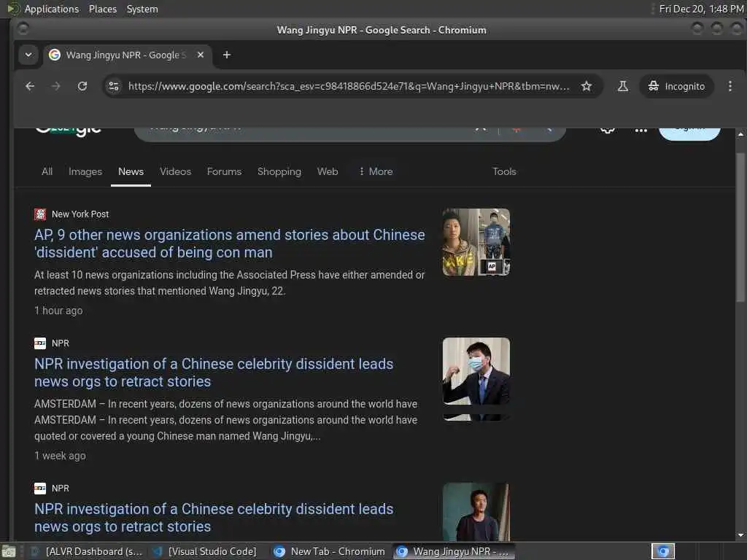Open first NPR investigation headline (1 week ago)
Image resolution: width=747 pixels, height=560 pixels.
click(214, 373)
